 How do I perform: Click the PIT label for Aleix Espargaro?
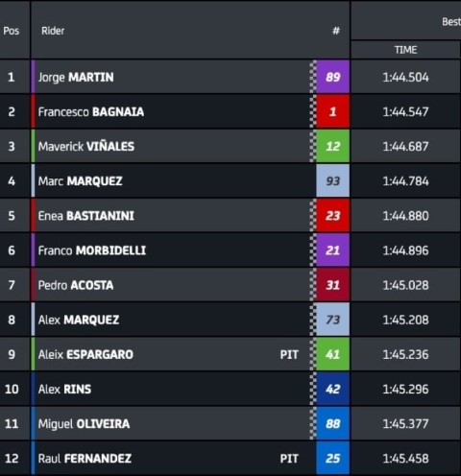pos(289,354)
